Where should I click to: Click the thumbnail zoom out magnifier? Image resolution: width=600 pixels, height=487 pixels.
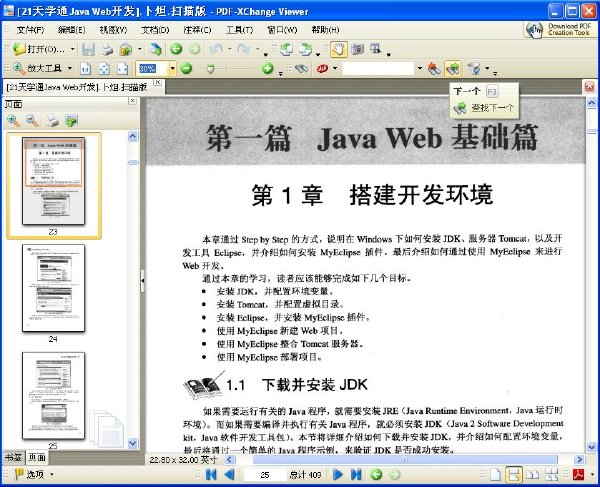tap(33, 121)
